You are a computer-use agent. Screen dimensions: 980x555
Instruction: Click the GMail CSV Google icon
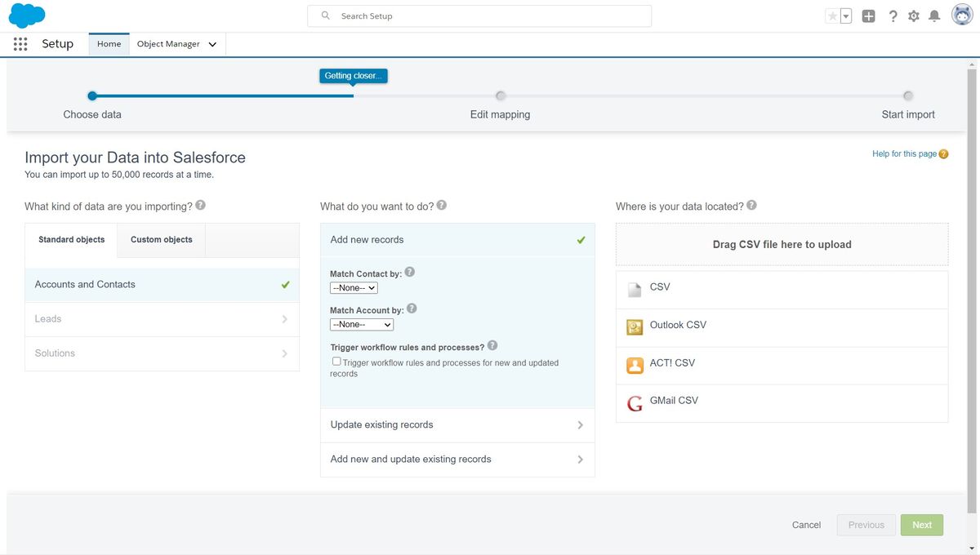pyautogui.click(x=635, y=403)
